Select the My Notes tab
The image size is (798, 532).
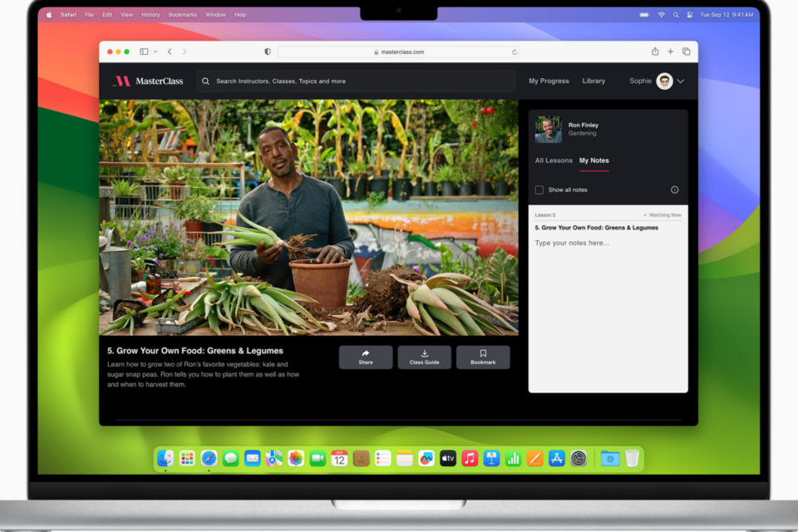[x=594, y=160]
